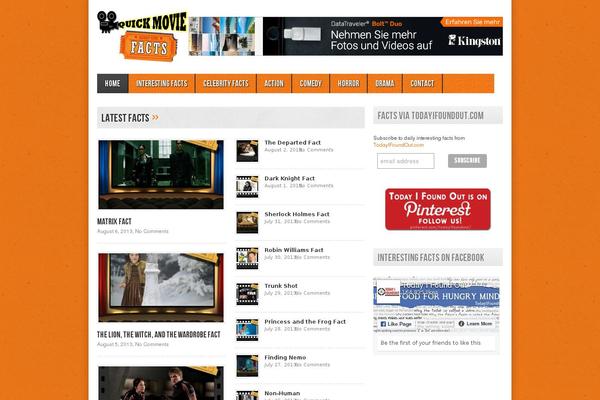Open the Pinterest Follow Us banner
The image size is (600, 400).
(438, 209)
